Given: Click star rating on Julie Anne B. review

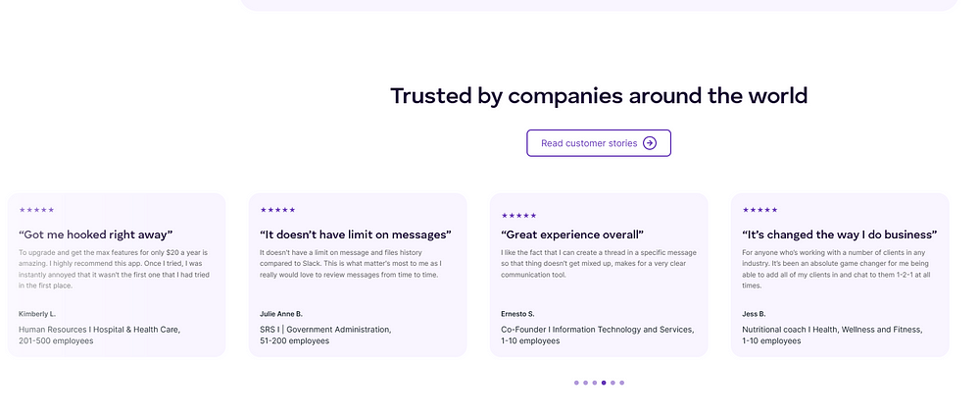Looking at the screenshot, I should (x=277, y=210).
